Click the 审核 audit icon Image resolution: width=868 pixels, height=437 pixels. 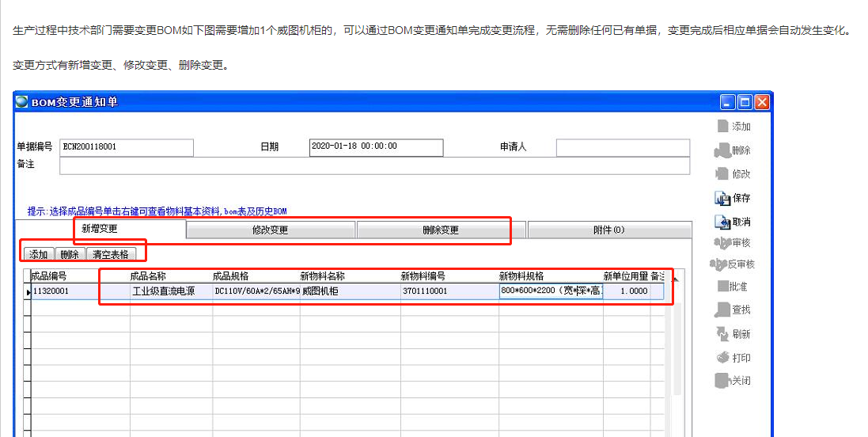[722, 242]
